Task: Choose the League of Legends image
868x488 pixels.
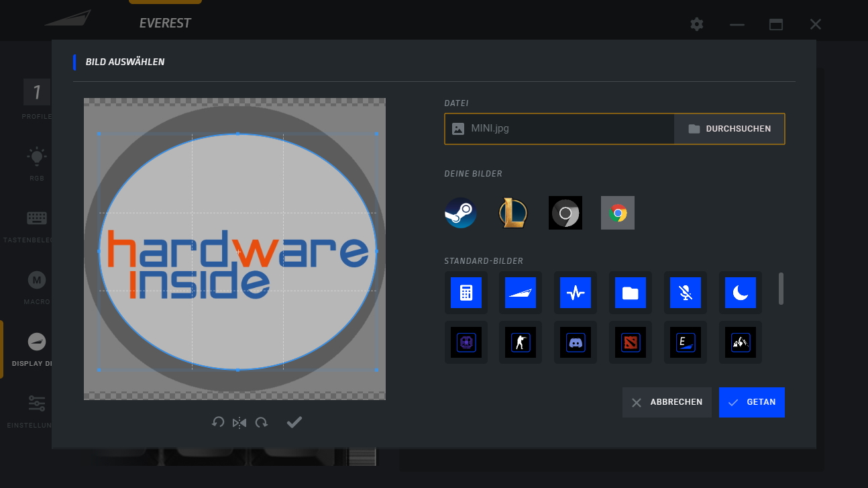Action: pyautogui.click(x=513, y=213)
